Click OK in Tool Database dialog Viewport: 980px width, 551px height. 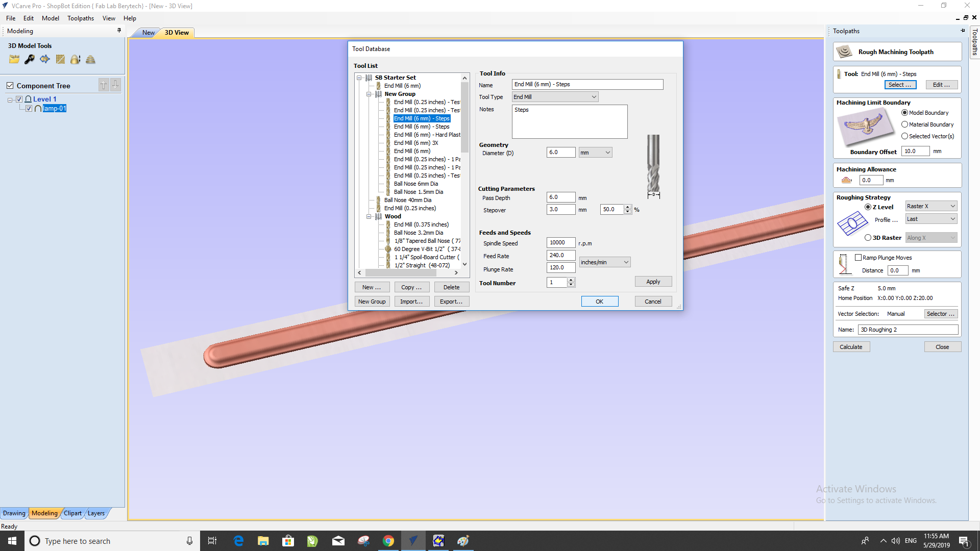pyautogui.click(x=600, y=302)
